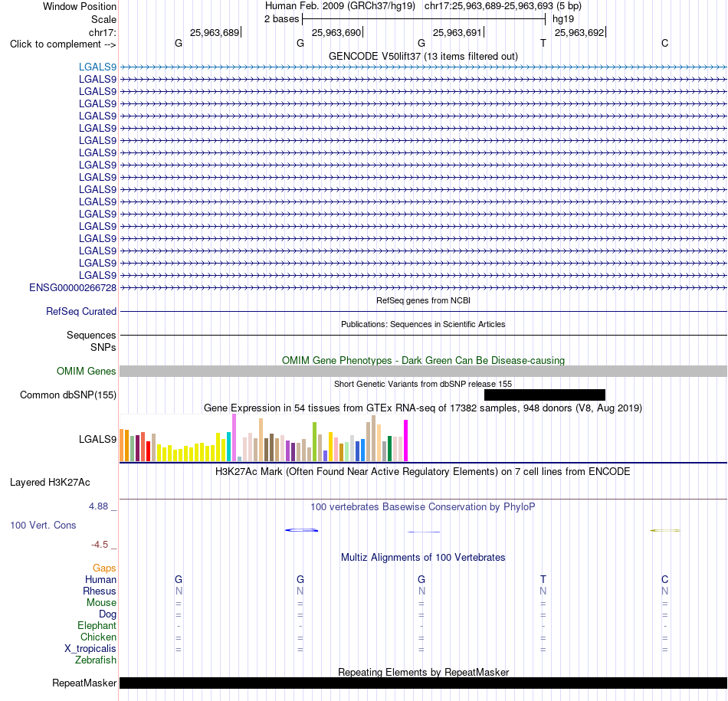Open 'Multiz Alignments of 100 Vertebrates' title
The height and width of the screenshot is (701, 728).
(x=423, y=558)
